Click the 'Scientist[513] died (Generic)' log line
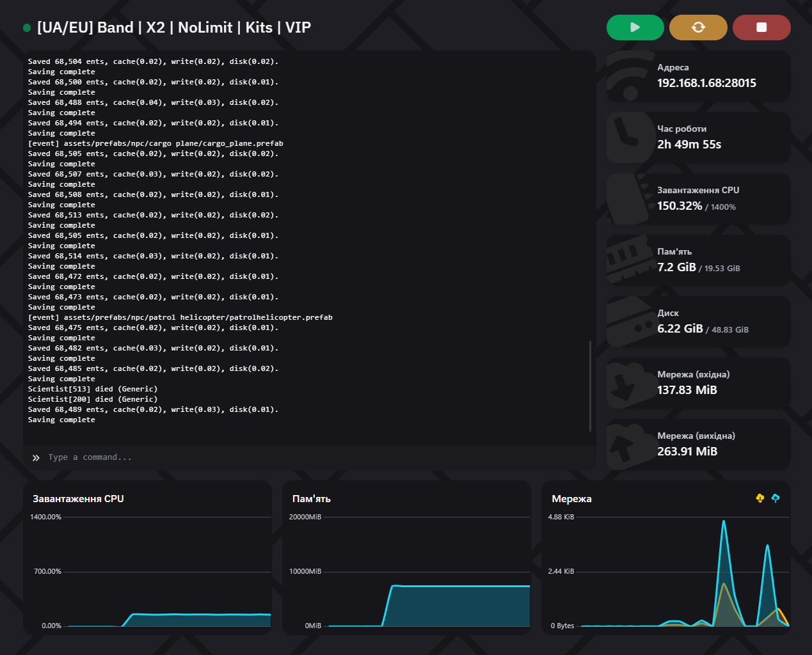Viewport: 812px width, 655px height. [93, 389]
